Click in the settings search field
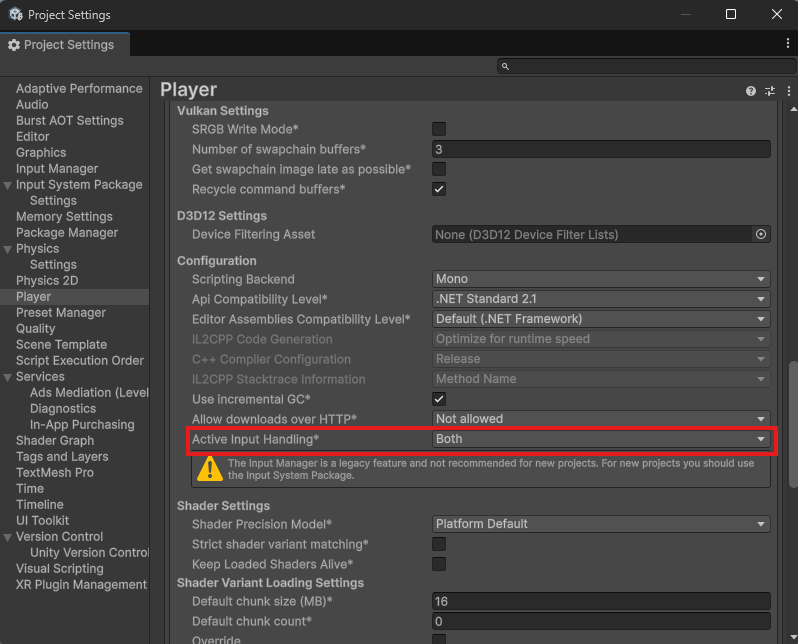798x644 pixels. point(647,66)
